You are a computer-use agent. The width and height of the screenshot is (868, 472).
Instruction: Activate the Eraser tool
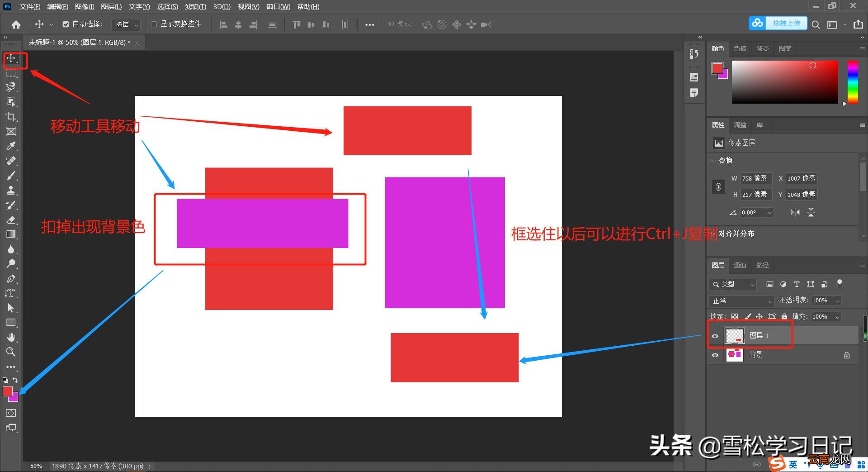point(11,219)
